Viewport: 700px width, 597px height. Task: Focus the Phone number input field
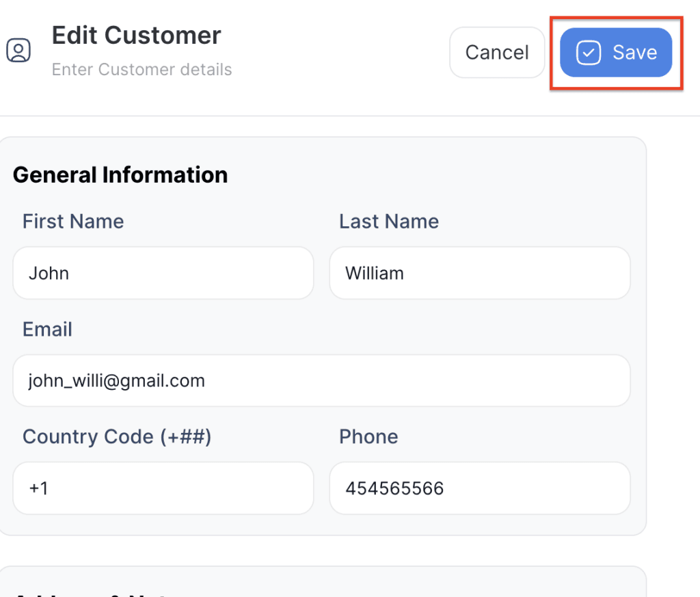point(479,488)
